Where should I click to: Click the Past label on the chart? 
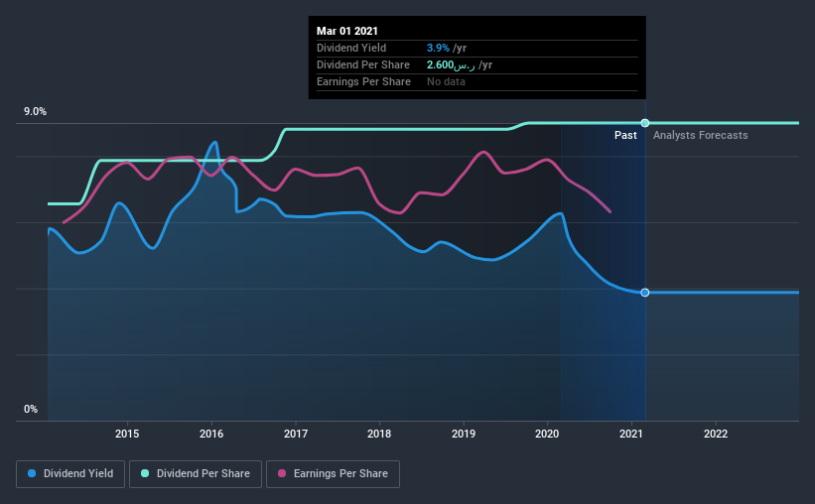(625, 135)
